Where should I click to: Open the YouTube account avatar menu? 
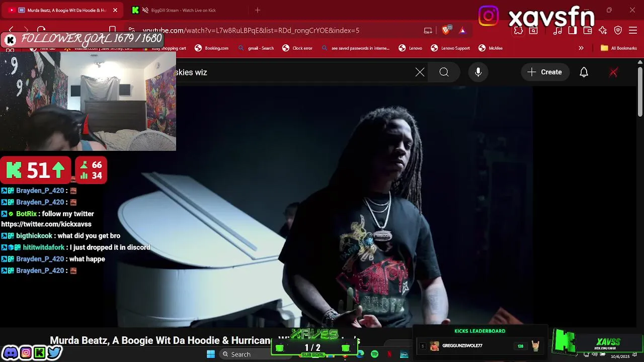coord(613,72)
